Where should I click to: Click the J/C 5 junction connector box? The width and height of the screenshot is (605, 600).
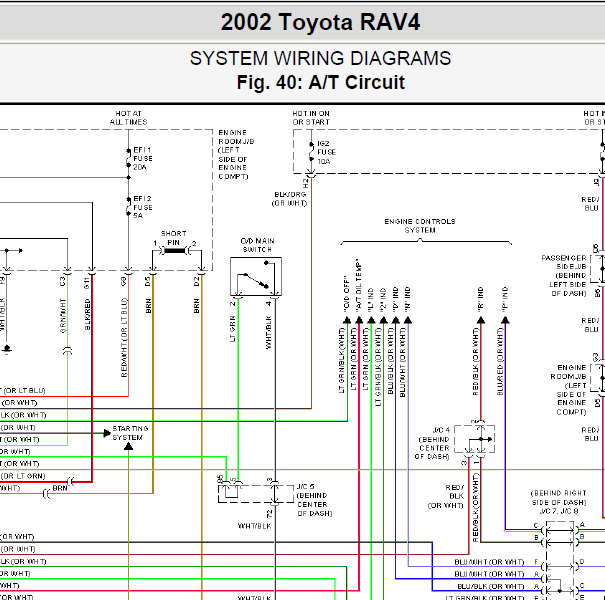tap(256, 494)
